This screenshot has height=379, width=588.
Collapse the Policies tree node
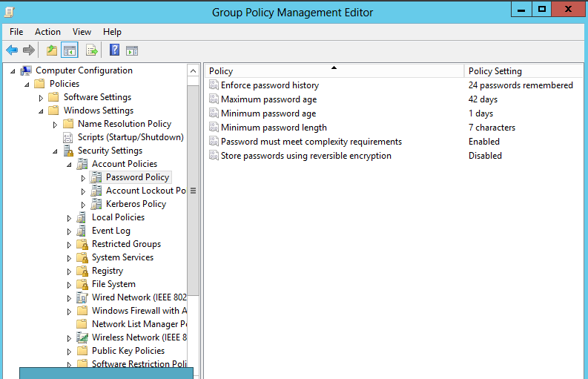27,85
